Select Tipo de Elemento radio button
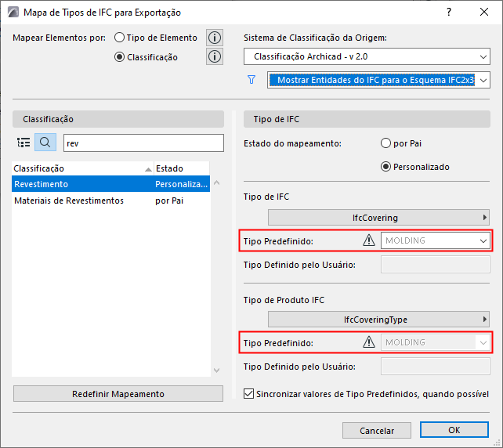Viewport: 503px width, 448px height. point(120,38)
